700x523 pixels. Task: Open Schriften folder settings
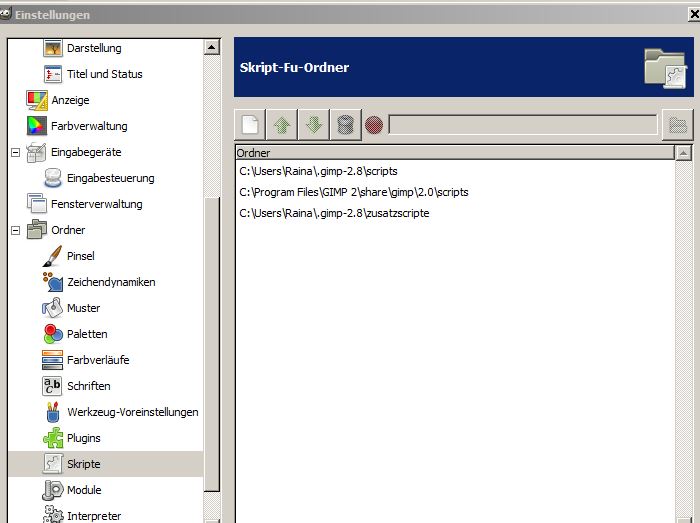pos(88,386)
